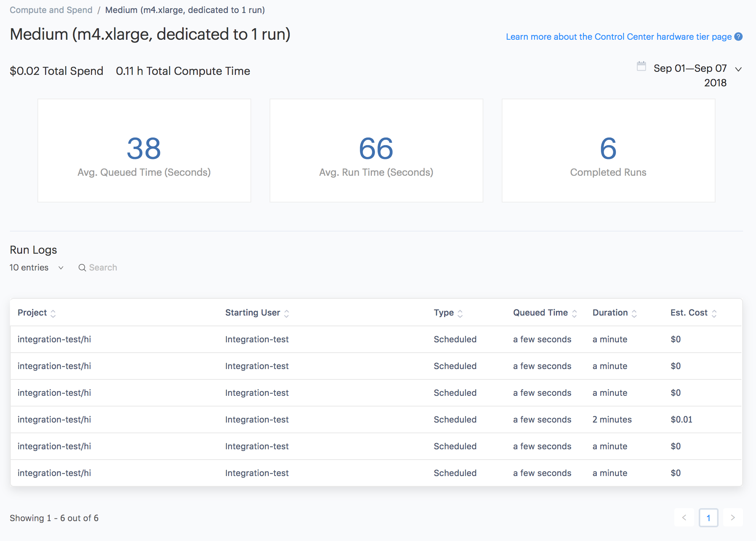Click the 66 Avg. Run Time card
The width and height of the screenshot is (756, 541).
(376, 151)
